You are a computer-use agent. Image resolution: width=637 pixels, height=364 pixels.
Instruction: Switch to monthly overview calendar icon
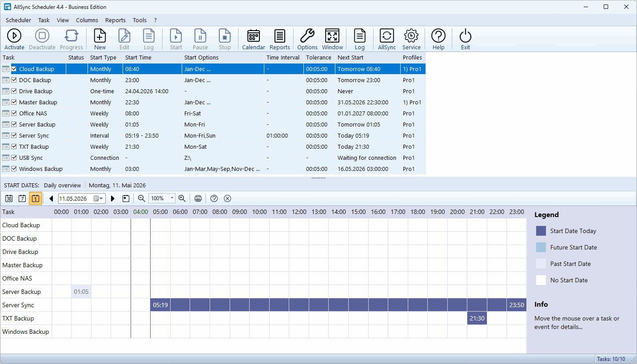[9, 198]
